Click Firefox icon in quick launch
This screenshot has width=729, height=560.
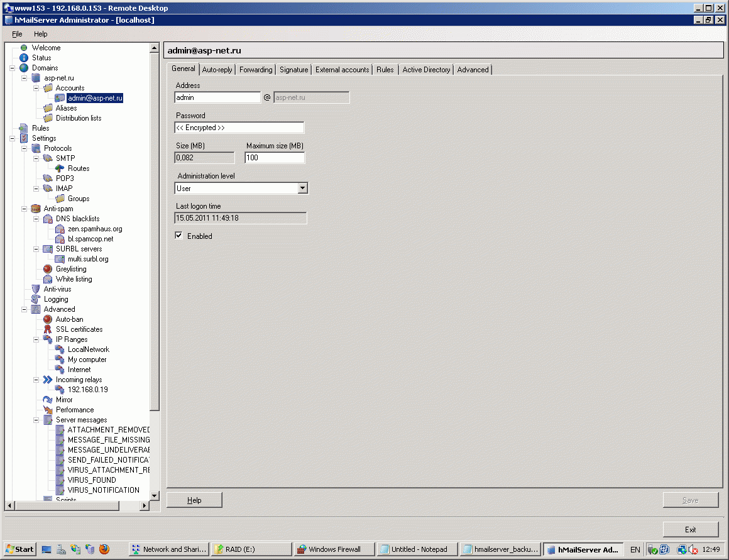coord(104,549)
